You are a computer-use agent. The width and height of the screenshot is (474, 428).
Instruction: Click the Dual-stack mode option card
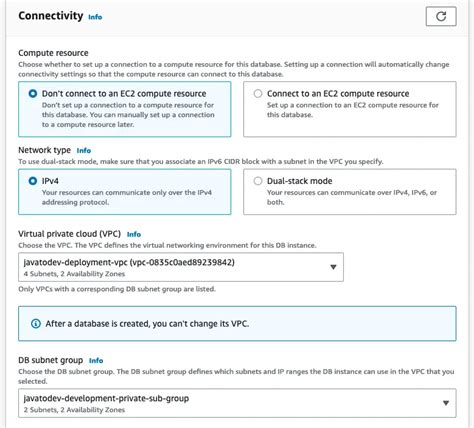pos(350,192)
